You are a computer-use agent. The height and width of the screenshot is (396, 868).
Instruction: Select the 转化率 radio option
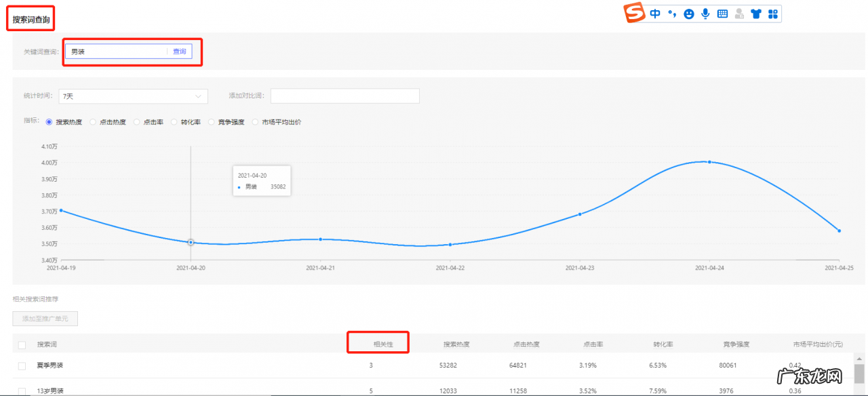pyautogui.click(x=174, y=122)
